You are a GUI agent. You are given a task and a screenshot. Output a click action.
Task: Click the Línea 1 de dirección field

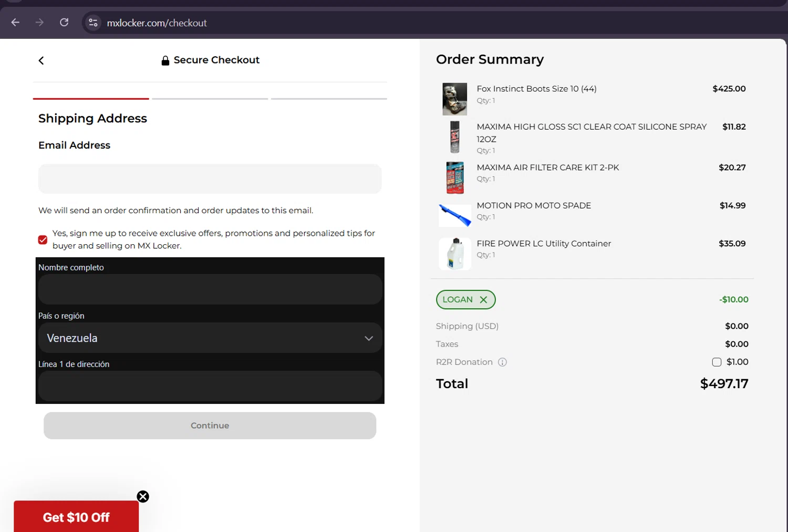(x=210, y=386)
